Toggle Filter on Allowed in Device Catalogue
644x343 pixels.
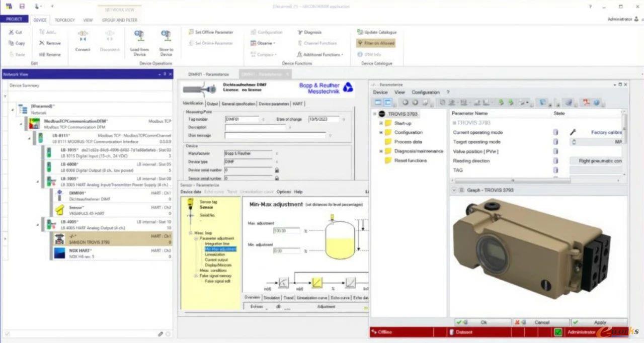tap(376, 43)
